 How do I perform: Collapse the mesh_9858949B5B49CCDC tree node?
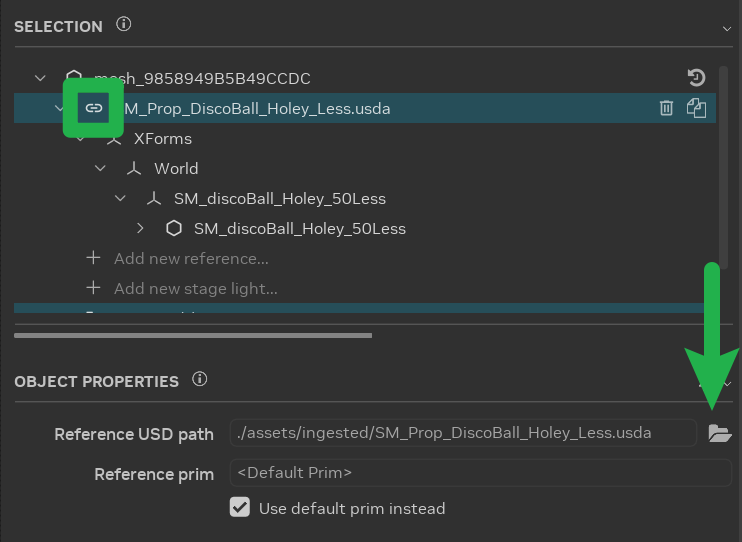[x=40, y=78]
